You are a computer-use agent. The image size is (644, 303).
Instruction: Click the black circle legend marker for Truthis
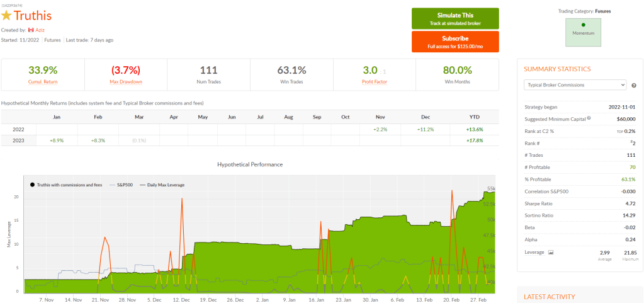click(x=32, y=185)
